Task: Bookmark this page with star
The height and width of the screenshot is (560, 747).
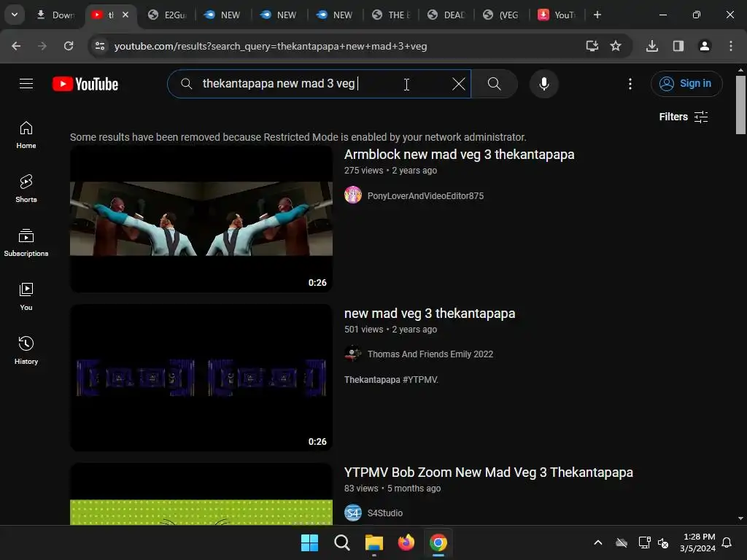Action: pos(616,46)
